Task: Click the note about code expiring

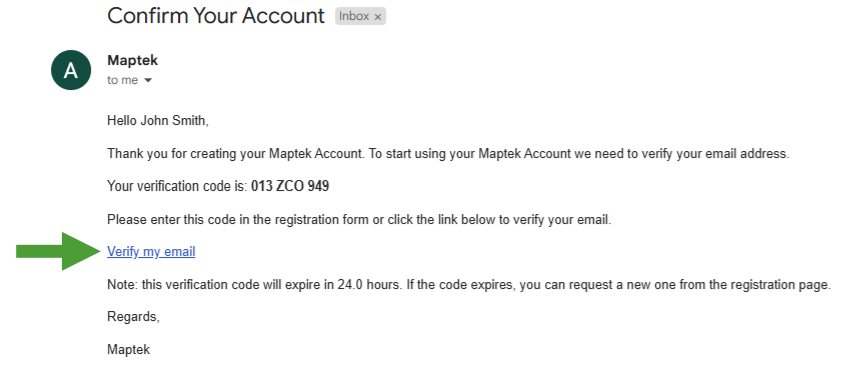Action: click(x=469, y=285)
